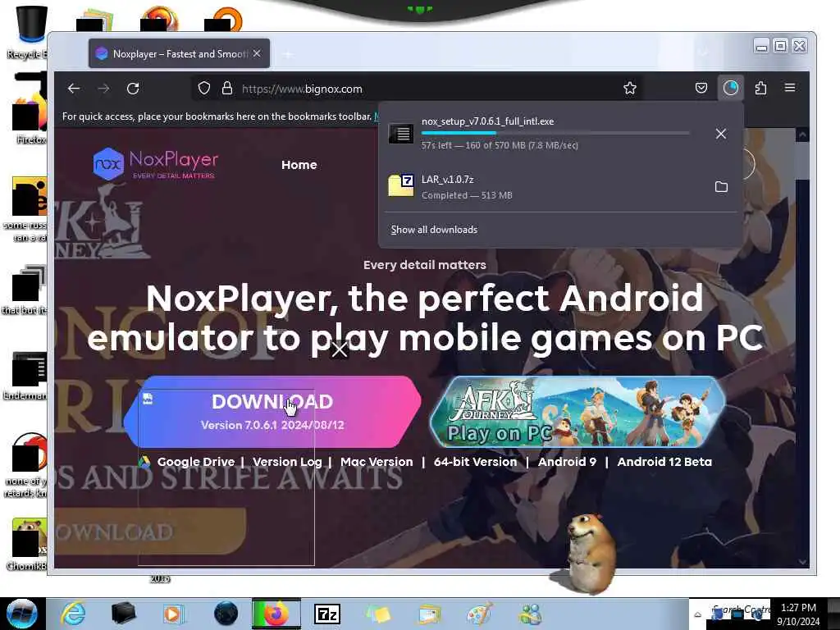Viewport: 840px width, 630px height.
Task: Toggle the downloads progress toolbar icon
Action: (731, 88)
